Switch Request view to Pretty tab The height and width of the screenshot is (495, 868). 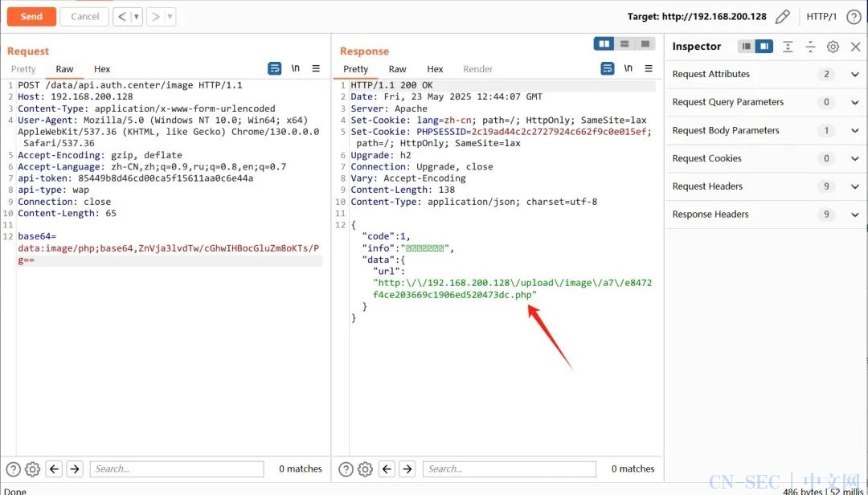click(23, 69)
